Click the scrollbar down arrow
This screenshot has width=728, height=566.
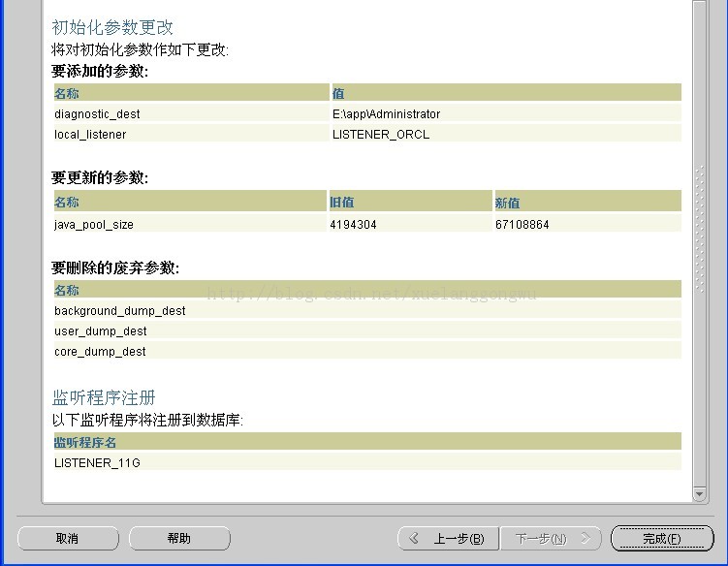click(699, 494)
